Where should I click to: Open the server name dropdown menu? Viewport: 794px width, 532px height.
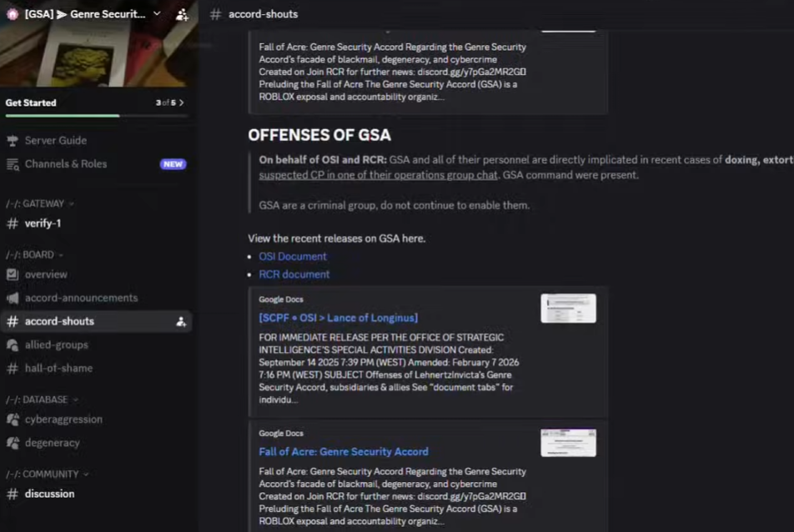coord(157,14)
